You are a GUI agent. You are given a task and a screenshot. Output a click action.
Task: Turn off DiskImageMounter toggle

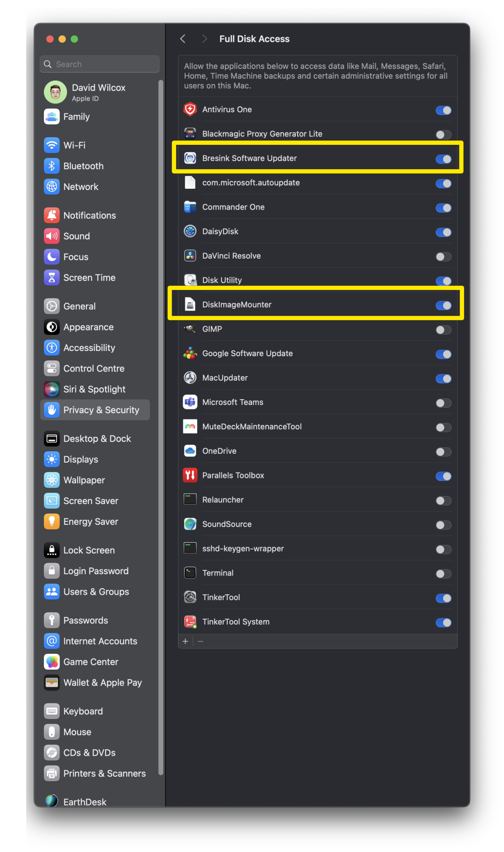tap(444, 305)
